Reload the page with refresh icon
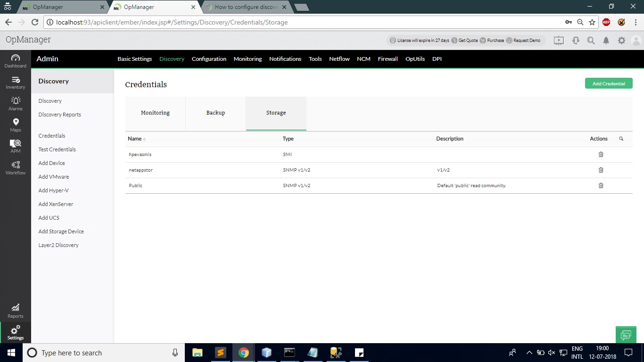 [34, 22]
